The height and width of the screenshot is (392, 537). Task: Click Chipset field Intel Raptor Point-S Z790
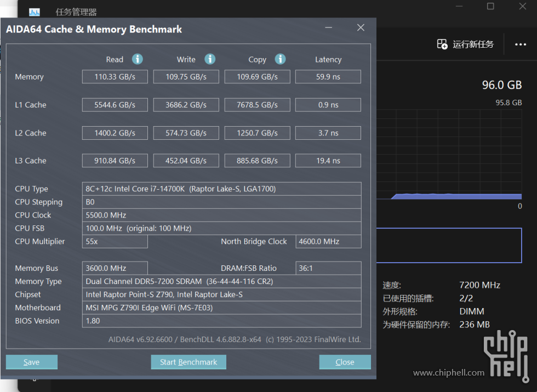[x=221, y=295]
